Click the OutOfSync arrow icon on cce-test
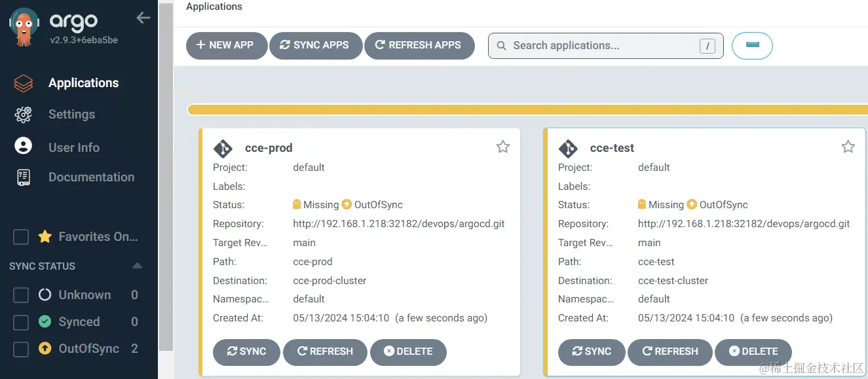Image resolution: width=868 pixels, height=379 pixels. 692,204
